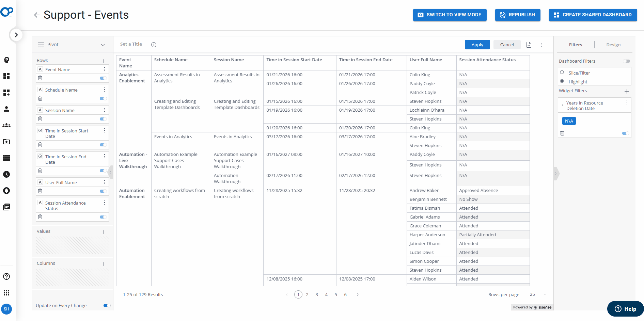
Task: Open the Filters tab in the right panel
Action: tap(575, 45)
